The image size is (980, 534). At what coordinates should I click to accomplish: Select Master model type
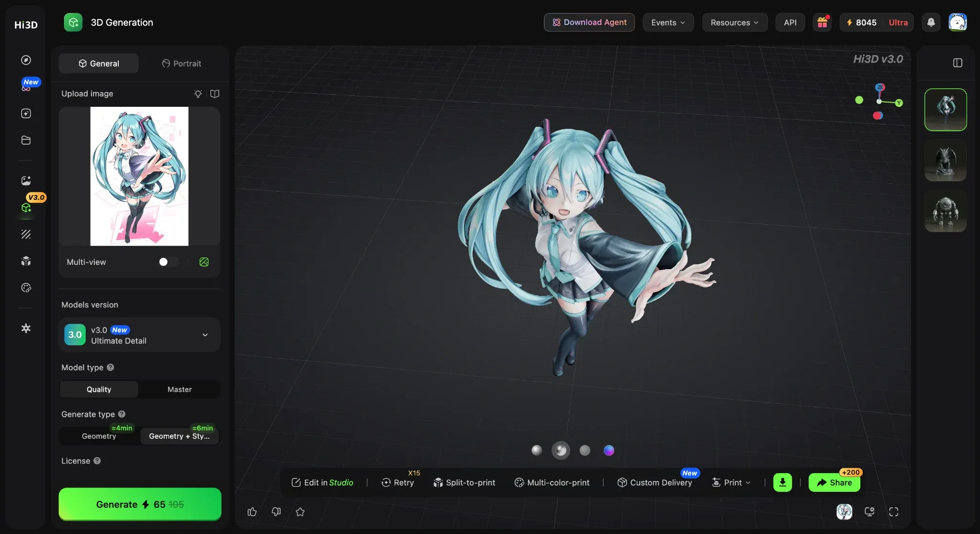(180, 389)
